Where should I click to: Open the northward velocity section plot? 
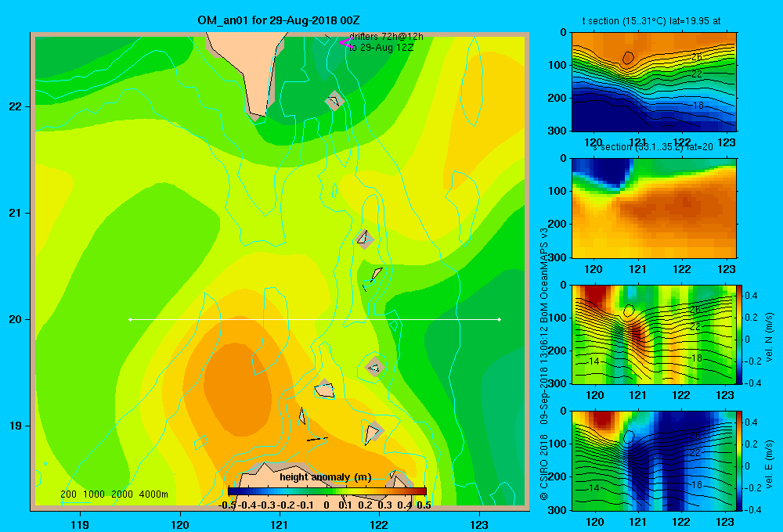tap(654, 334)
